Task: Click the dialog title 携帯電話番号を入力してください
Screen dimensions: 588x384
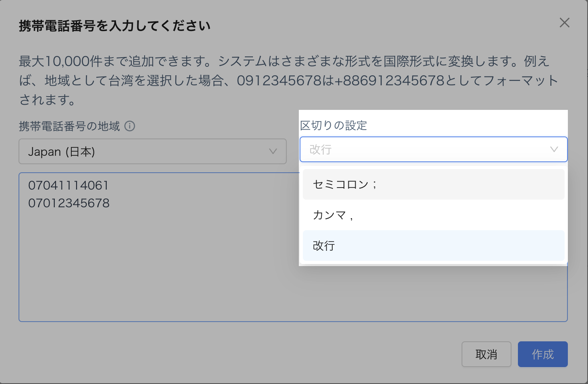Action: (x=115, y=26)
